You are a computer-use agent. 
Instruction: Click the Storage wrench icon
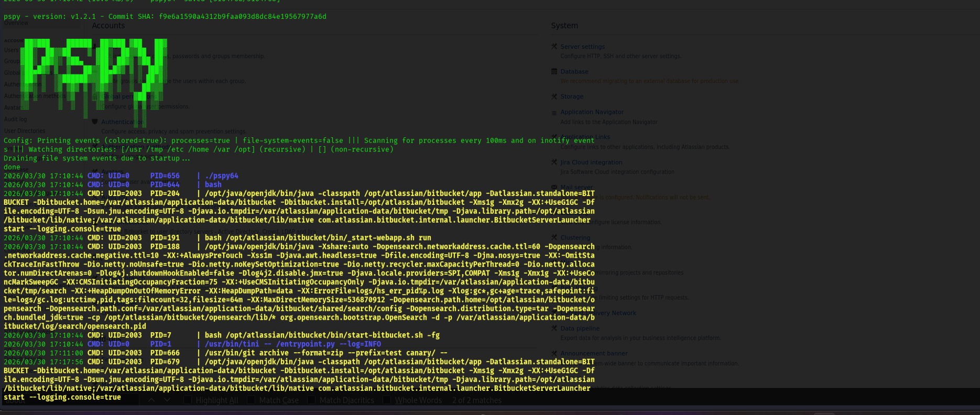coord(554,96)
